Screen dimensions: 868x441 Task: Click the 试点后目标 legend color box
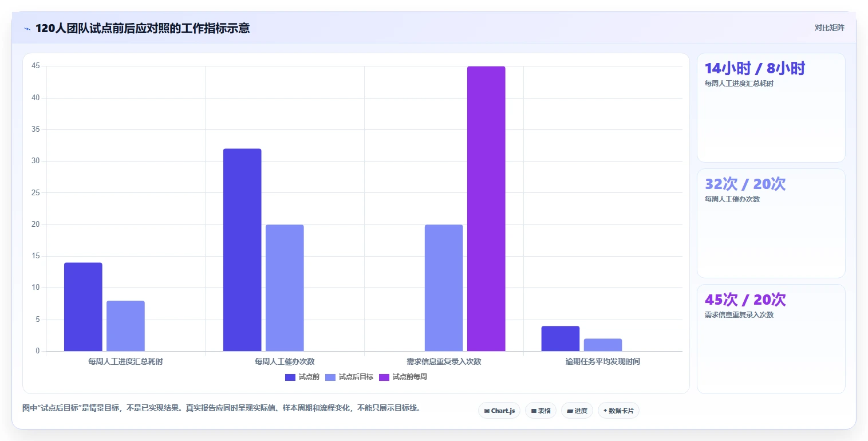[330, 377]
